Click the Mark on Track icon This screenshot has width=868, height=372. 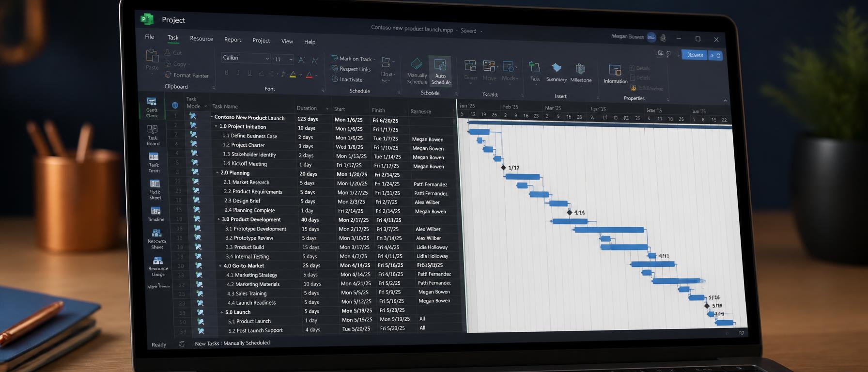pyautogui.click(x=335, y=58)
